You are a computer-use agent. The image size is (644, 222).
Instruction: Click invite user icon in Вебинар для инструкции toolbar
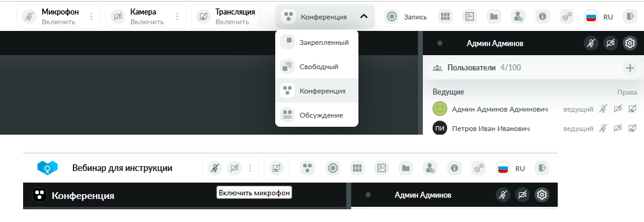(430, 168)
